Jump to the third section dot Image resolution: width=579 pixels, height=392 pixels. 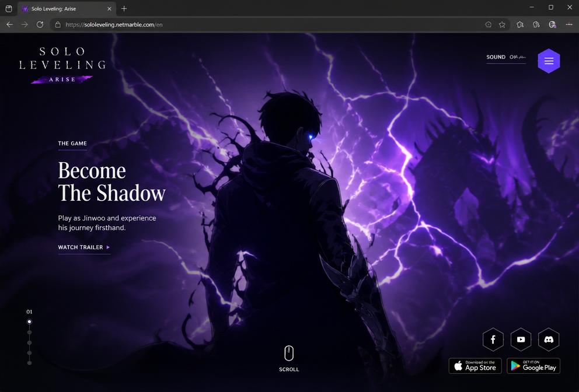coord(30,342)
